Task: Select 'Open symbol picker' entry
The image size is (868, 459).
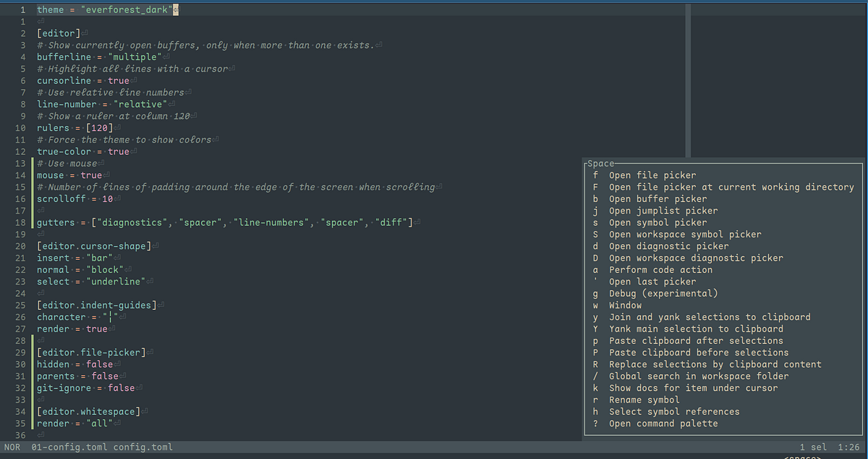Action: [x=658, y=222]
